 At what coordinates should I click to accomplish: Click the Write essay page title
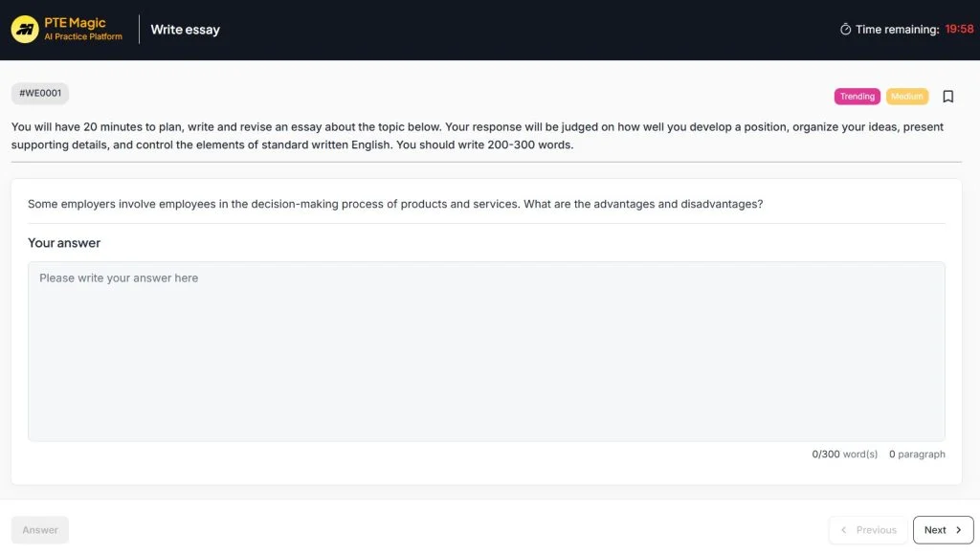coord(185,30)
